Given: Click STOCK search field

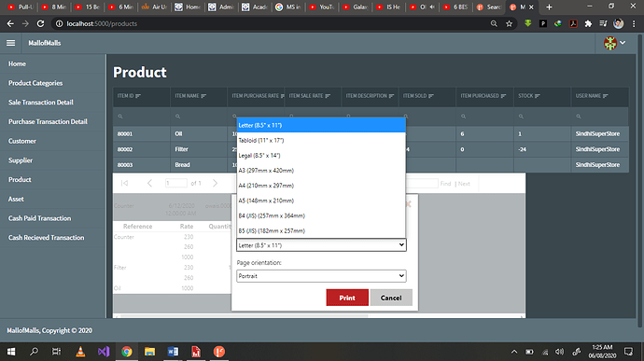Looking at the screenshot, I should tap(542, 117).
